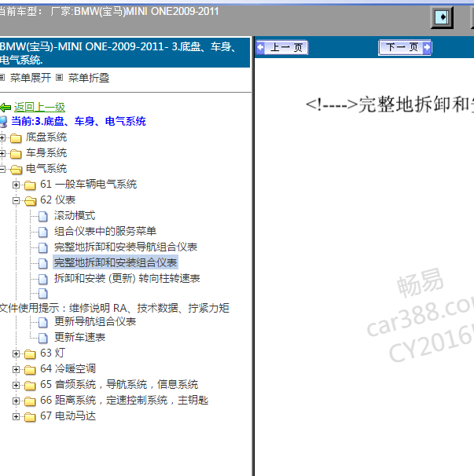
Task: Open 完整地拆卸和安装导航组合仪表 document
Action: pos(126,247)
